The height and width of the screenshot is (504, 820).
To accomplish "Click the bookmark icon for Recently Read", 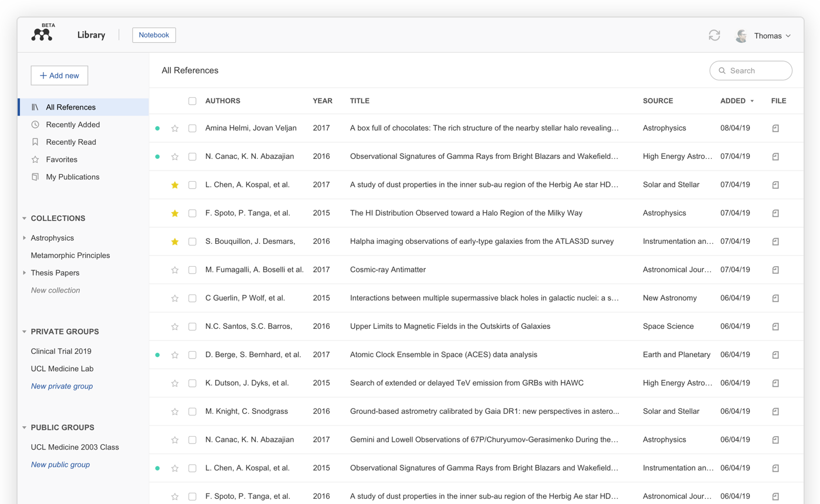I will pos(35,142).
